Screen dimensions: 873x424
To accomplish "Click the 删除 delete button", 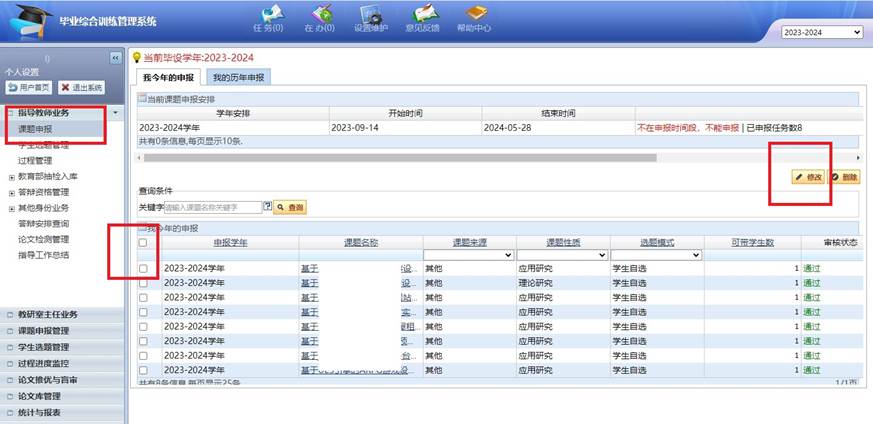I will 844,177.
